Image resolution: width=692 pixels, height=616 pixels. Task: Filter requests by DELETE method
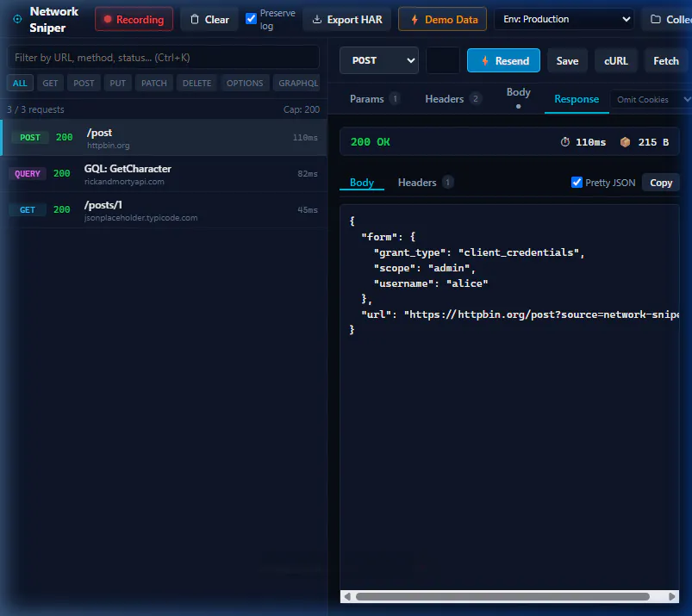pos(196,83)
